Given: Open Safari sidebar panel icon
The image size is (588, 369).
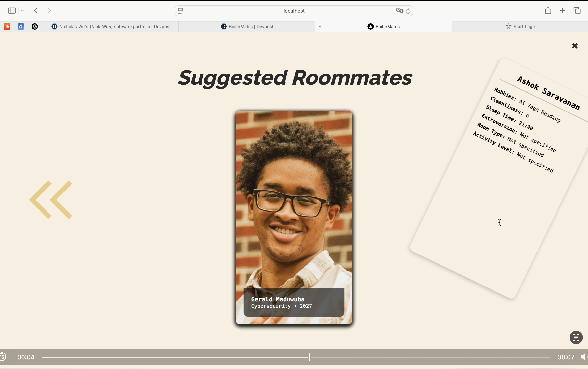Looking at the screenshot, I should pyautogui.click(x=12, y=11).
